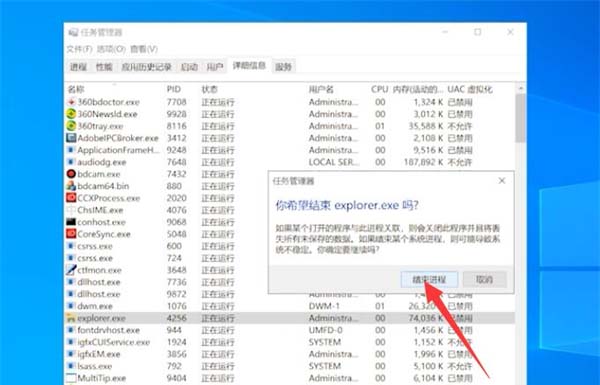
Task: Click the bdcam64.bin process icon
Action: (x=71, y=186)
